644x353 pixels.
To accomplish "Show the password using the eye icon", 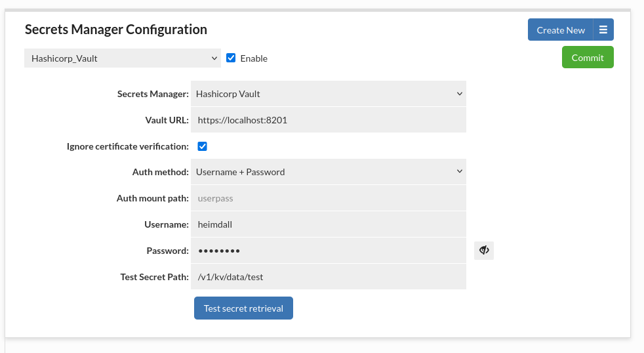I will pos(484,251).
